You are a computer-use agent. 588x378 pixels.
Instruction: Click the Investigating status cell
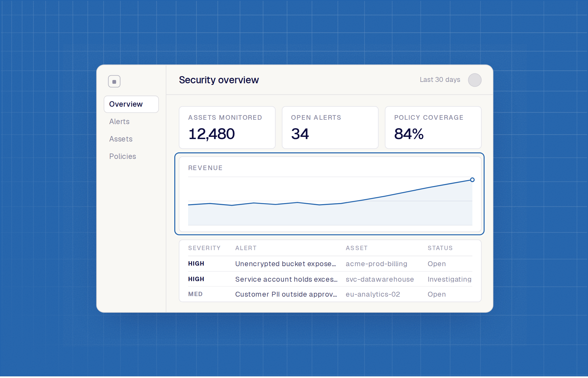click(449, 279)
